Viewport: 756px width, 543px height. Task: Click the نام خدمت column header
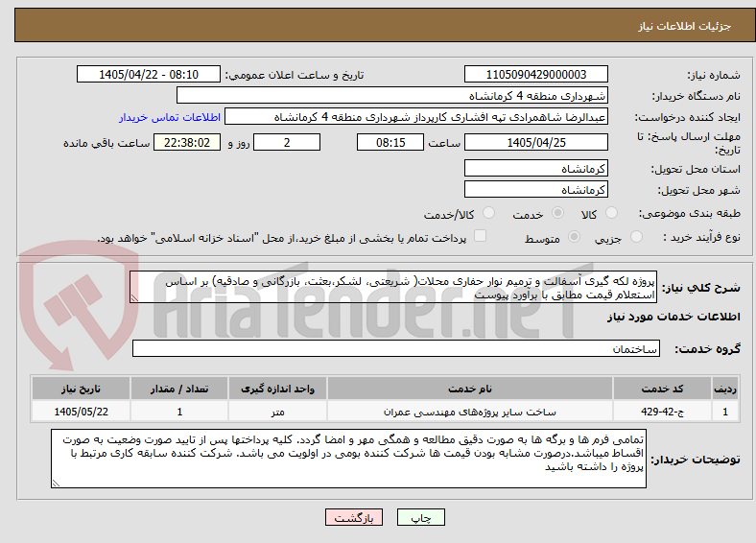(470, 389)
